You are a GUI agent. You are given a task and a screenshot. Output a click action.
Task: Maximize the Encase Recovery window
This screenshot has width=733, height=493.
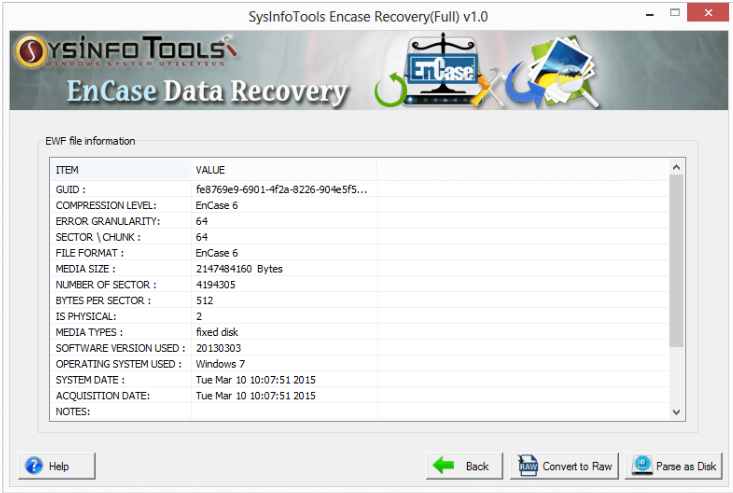675,13
